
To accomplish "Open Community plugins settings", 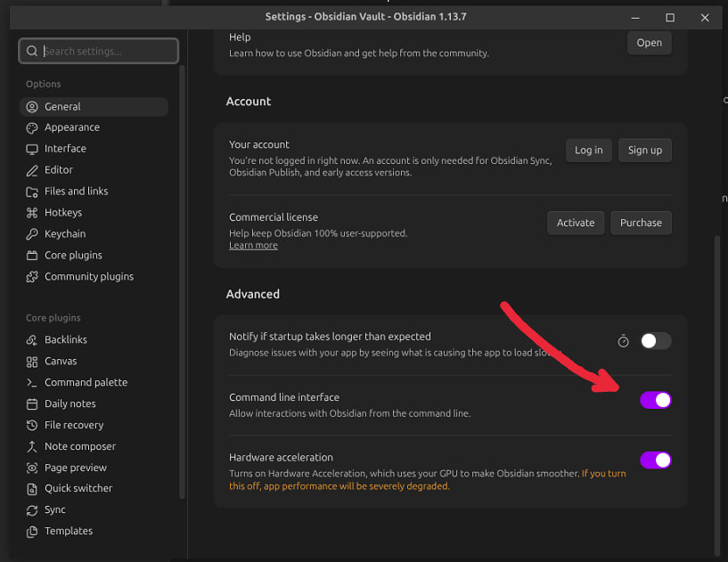I will tap(94, 277).
